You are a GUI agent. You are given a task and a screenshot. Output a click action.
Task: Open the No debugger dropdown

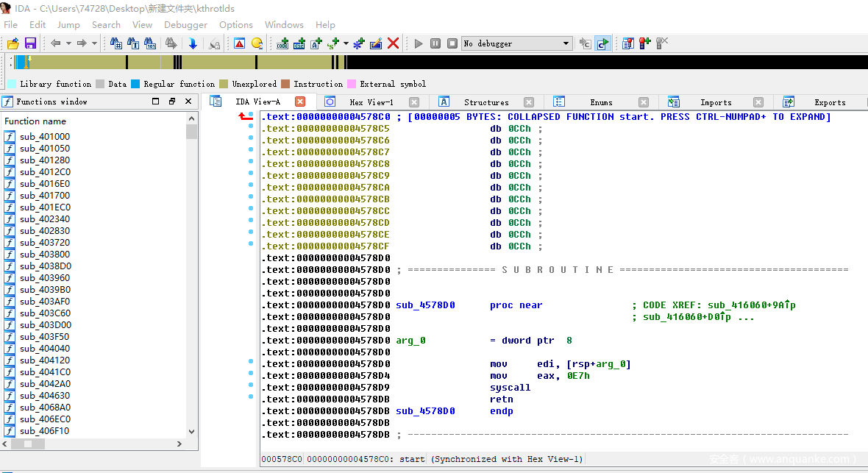click(x=566, y=43)
